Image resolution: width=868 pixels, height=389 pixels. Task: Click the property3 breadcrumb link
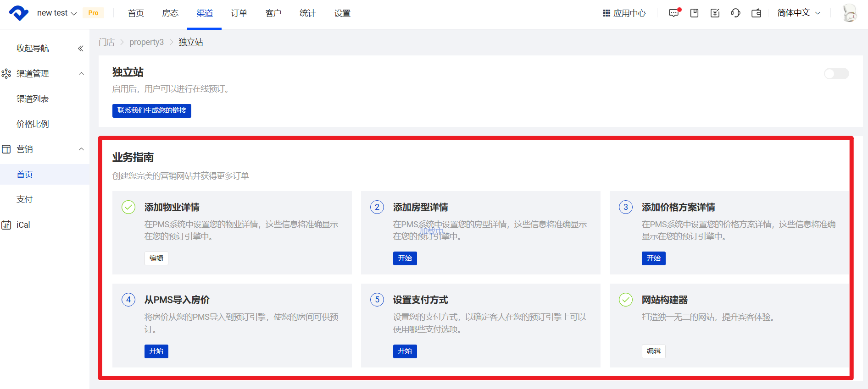click(x=146, y=42)
